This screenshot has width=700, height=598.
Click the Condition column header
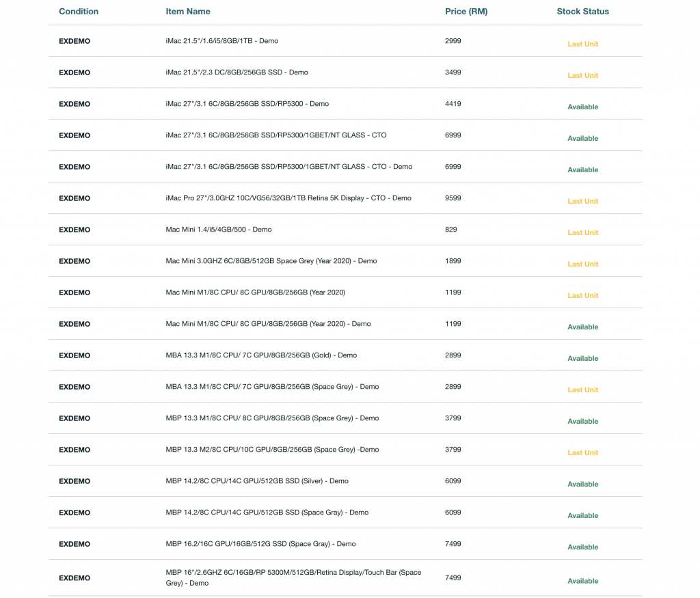(x=79, y=12)
